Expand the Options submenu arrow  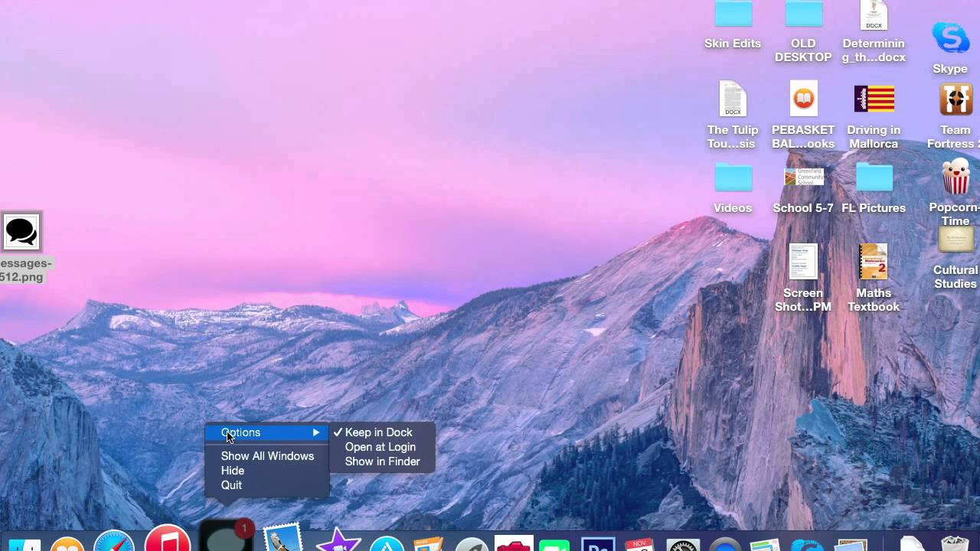tap(316, 432)
